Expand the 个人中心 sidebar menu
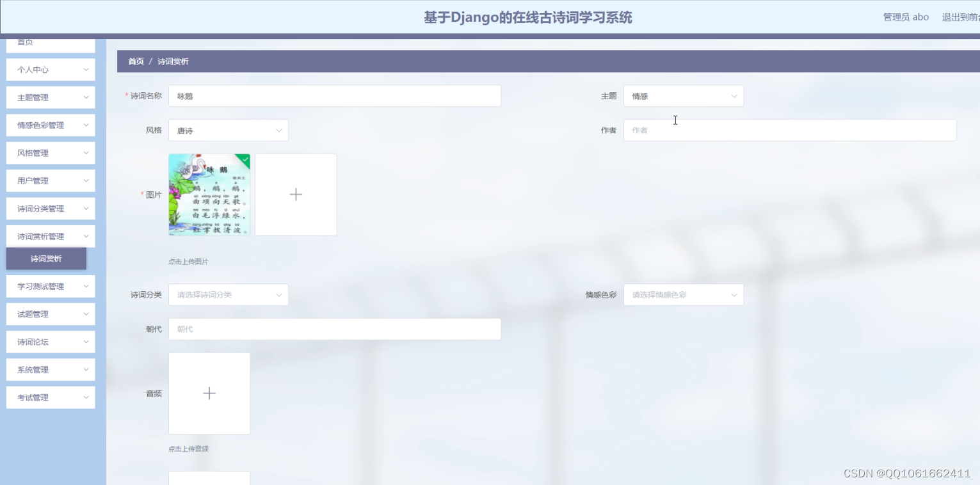980x485 pixels. (x=50, y=69)
